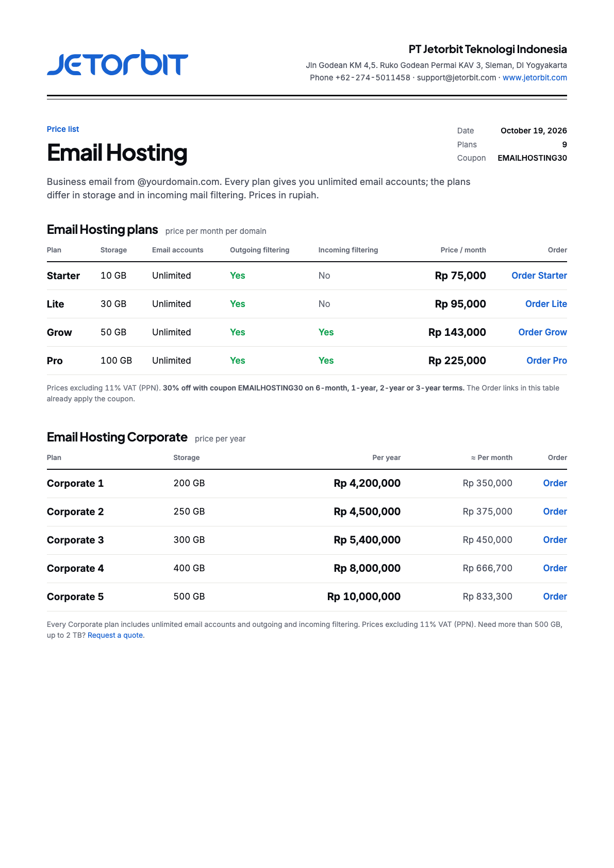Click the Incoming filtering column header
Image resolution: width=614 pixels, height=868 pixels.
pyautogui.click(x=348, y=250)
